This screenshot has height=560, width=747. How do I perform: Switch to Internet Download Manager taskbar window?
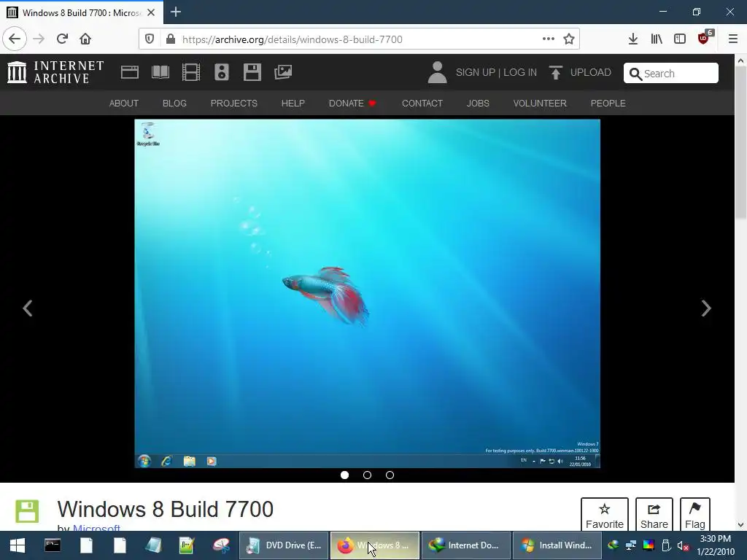[x=465, y=545]
